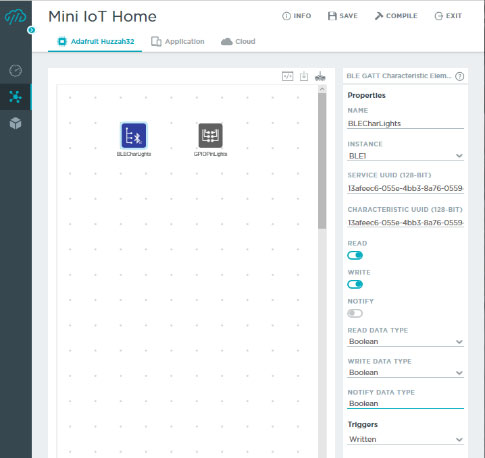
Task: Switch to the Cloud tab
Action: click(238, 42)
